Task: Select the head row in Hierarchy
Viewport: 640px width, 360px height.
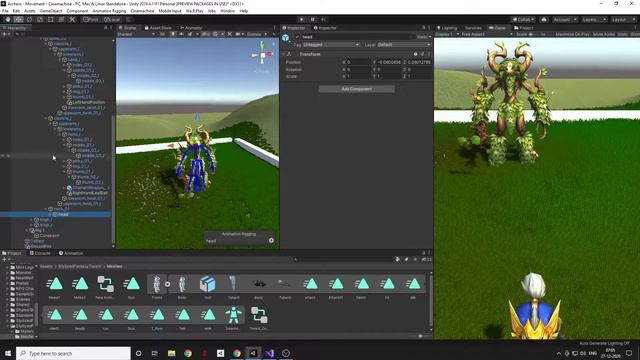Action: [56, 214]
